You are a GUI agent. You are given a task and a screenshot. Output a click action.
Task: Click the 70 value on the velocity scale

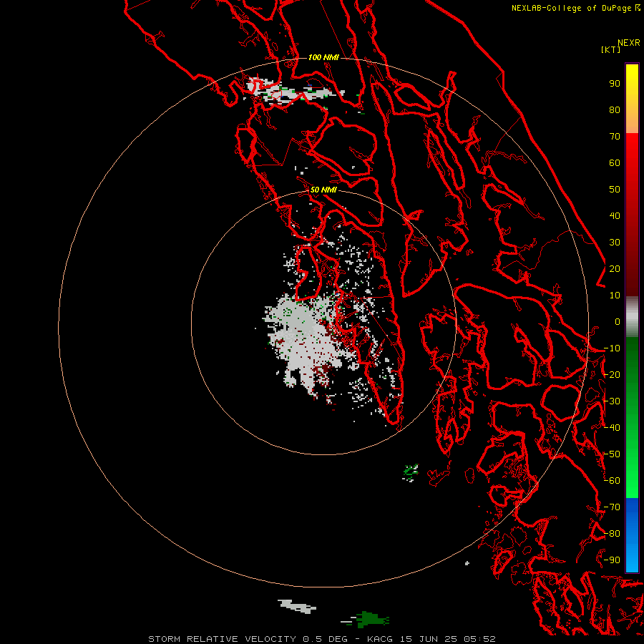click(615, 137)
